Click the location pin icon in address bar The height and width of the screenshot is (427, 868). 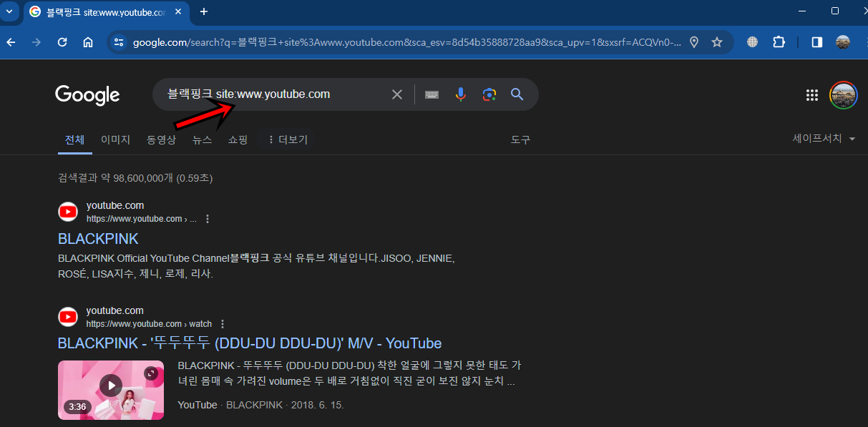[693, 42]
